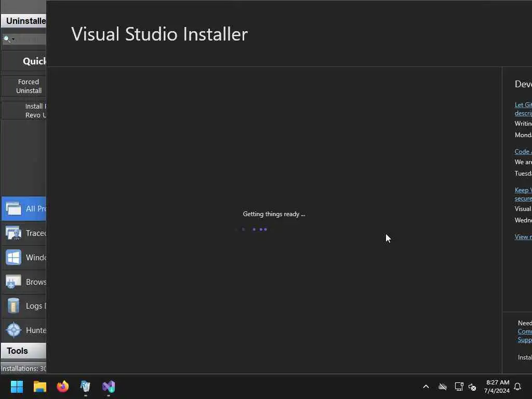Open Traced Programs in the Revo sidebar
The height and width of the screenshot is (399, 532).
click(24, 233)
